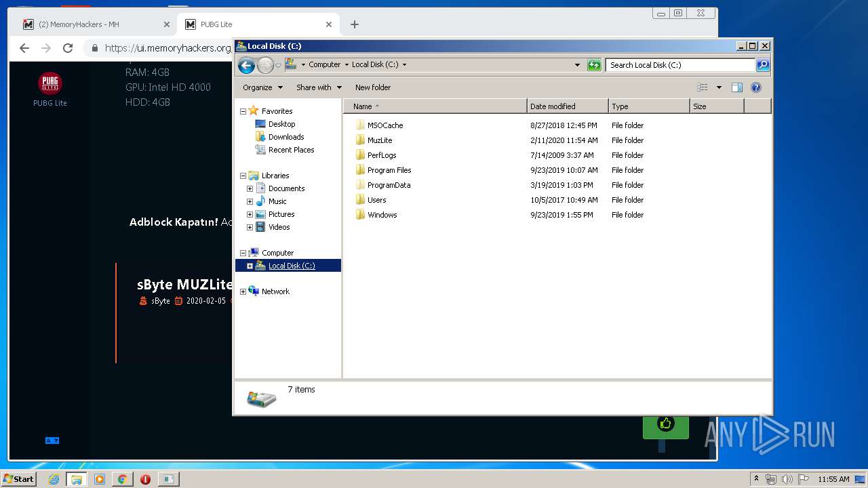This screenshot has width=868, height=488.
Task: Click the New folder button
Action: 373,87
